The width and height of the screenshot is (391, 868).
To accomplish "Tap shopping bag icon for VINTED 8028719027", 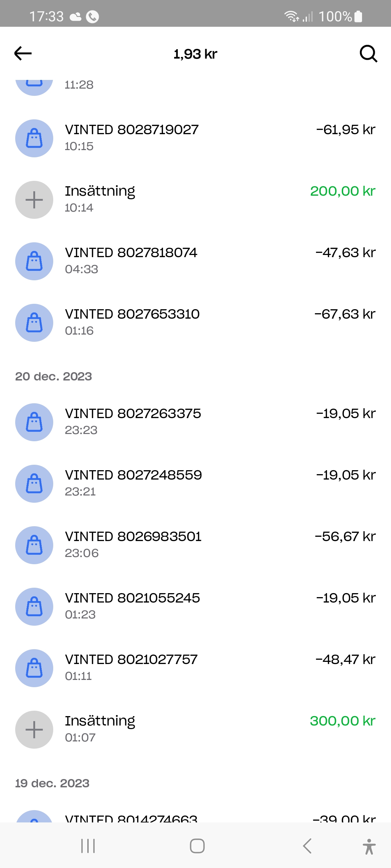I will pyautogui.click(x=34, y=138).
